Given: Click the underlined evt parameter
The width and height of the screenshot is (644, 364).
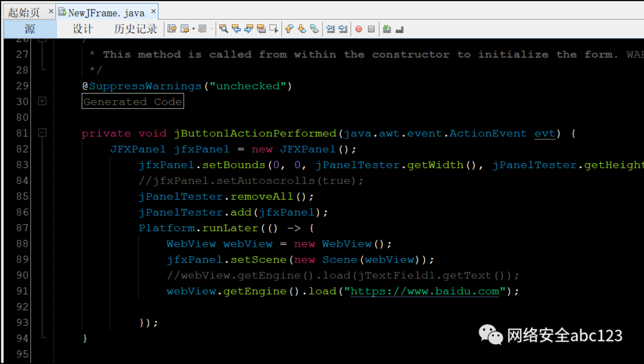Looking at the screenshot, I should [x=545, y=133].
